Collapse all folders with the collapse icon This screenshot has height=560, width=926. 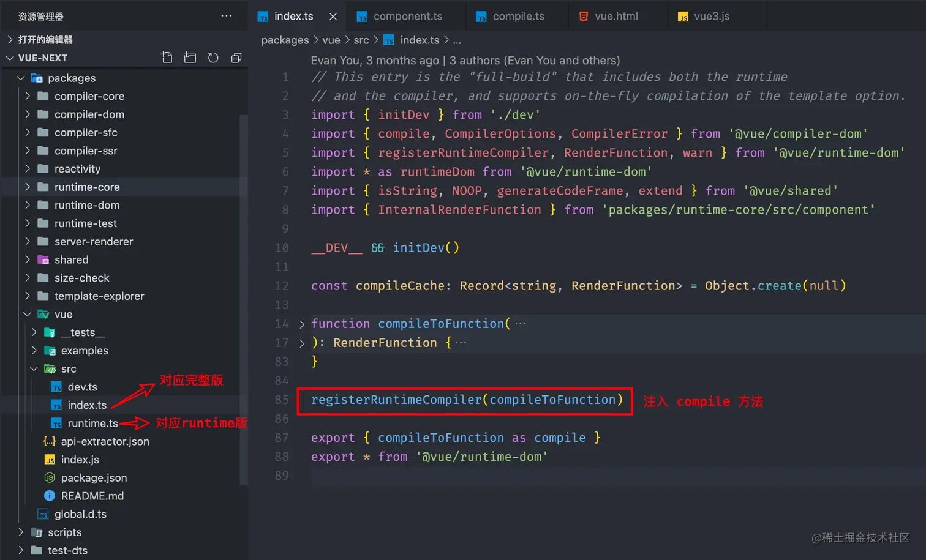236,58
